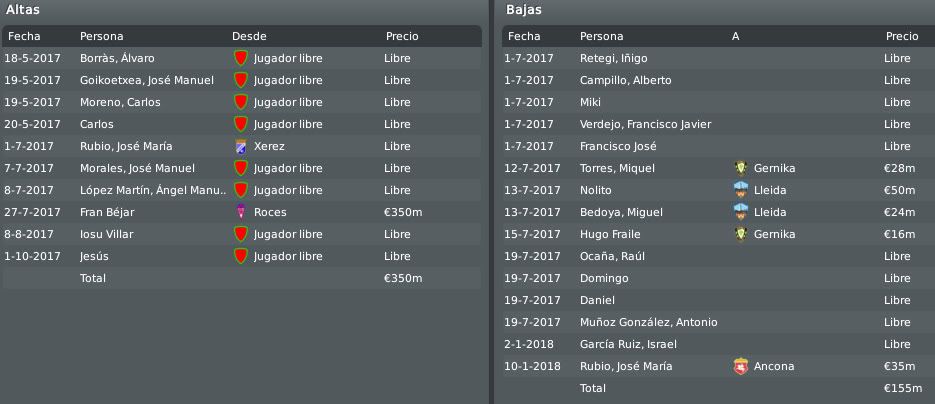Sort Altas table by Precio header
The image size is (935, 404).
[402, 36]
